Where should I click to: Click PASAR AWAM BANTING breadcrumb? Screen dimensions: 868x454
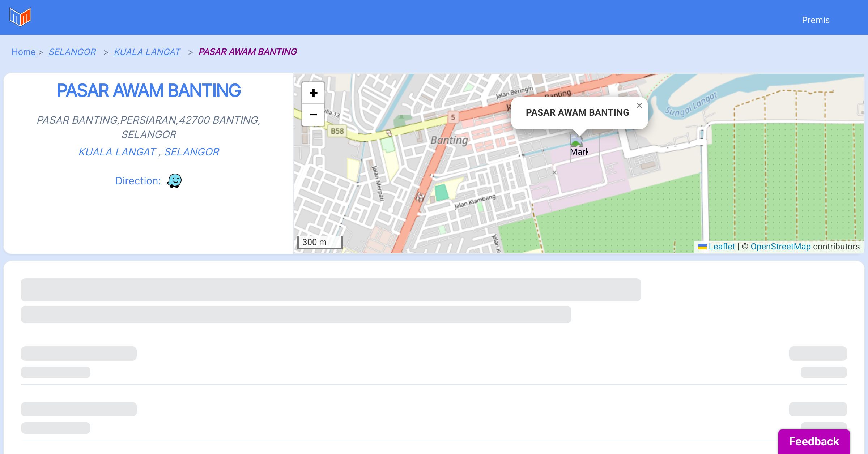pos(248,52)
